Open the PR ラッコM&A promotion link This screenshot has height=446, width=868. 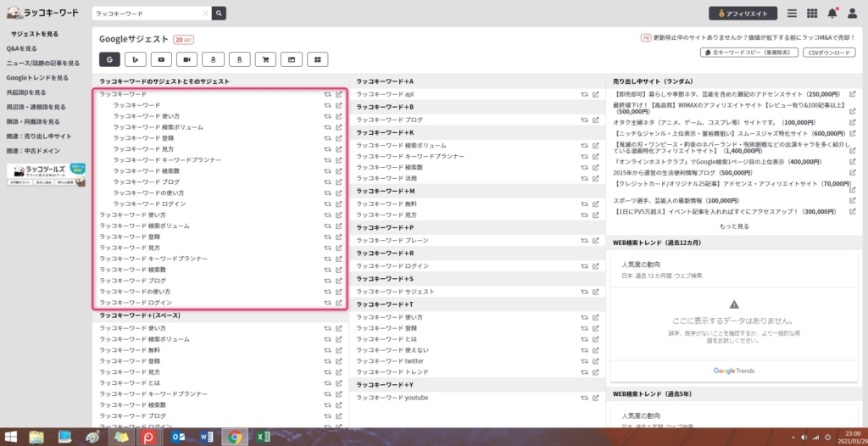pos(748,37)
